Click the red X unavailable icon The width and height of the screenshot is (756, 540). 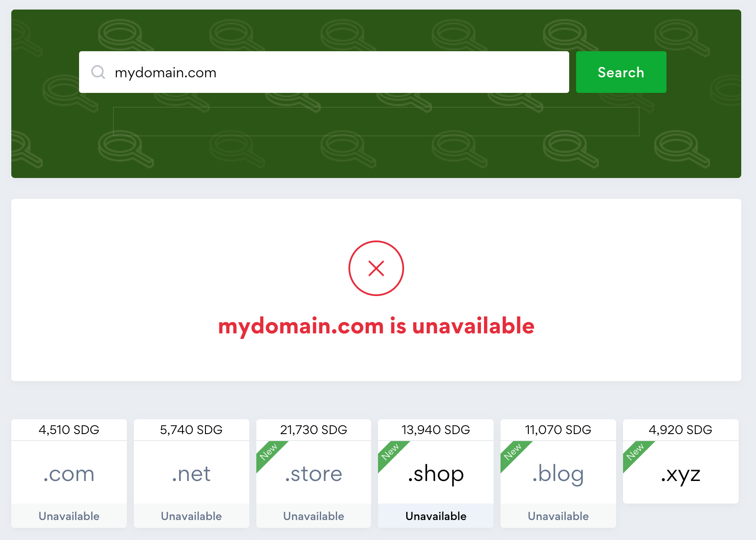coord(376,268)
